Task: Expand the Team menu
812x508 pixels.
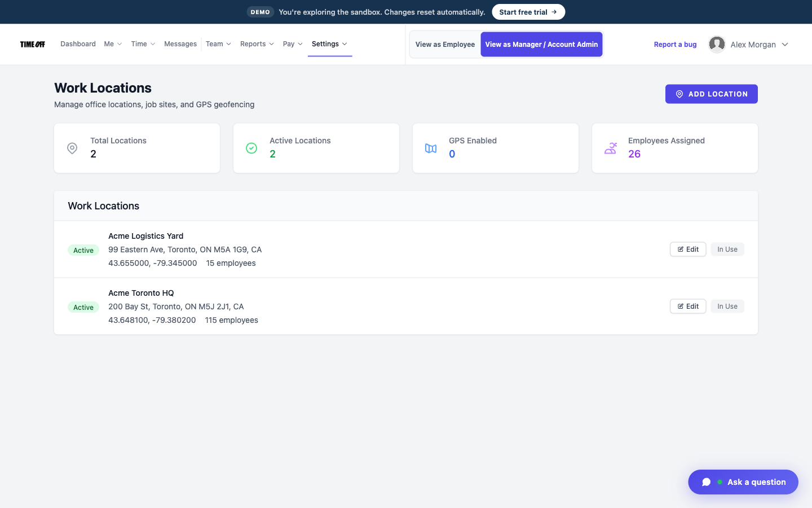Action: 218,44
